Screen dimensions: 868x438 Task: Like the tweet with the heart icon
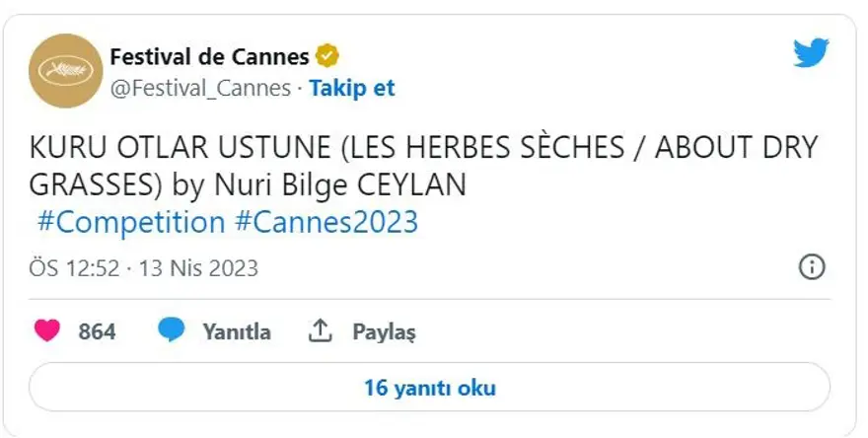(47, 331)
